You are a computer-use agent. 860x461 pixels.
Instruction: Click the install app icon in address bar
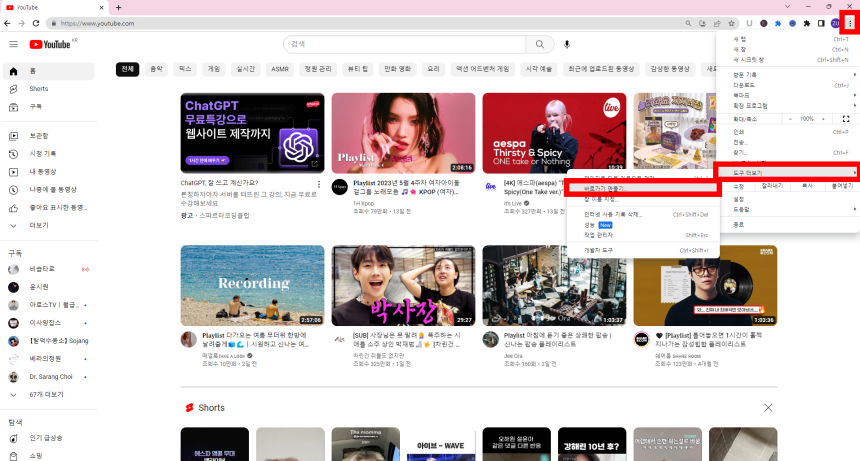pos(703,24)
